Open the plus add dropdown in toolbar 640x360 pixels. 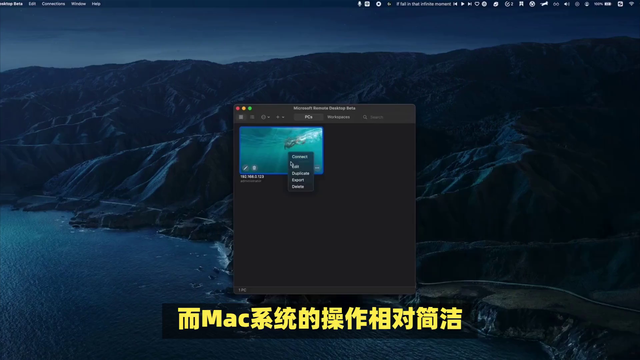280,117
